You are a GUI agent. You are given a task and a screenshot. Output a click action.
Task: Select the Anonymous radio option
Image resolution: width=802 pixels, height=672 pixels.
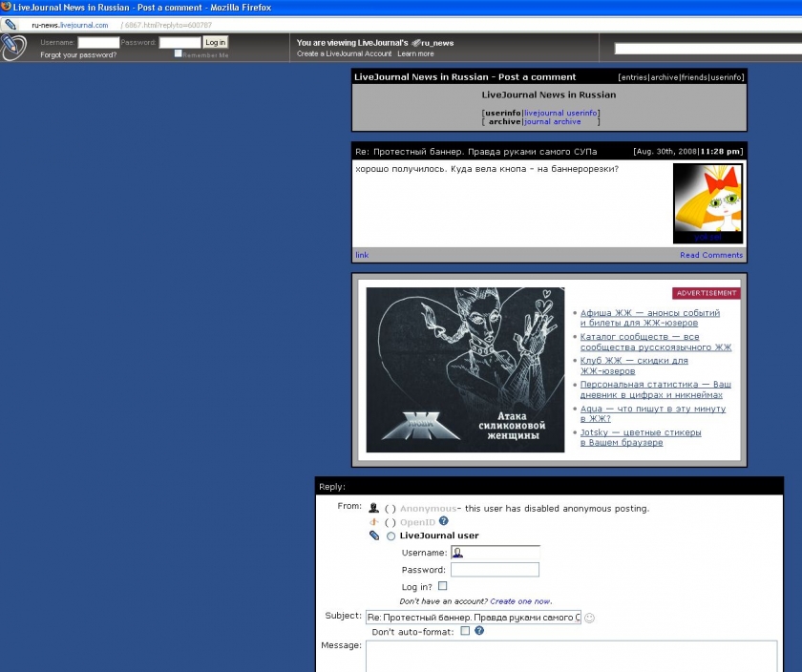click(390, 509)
